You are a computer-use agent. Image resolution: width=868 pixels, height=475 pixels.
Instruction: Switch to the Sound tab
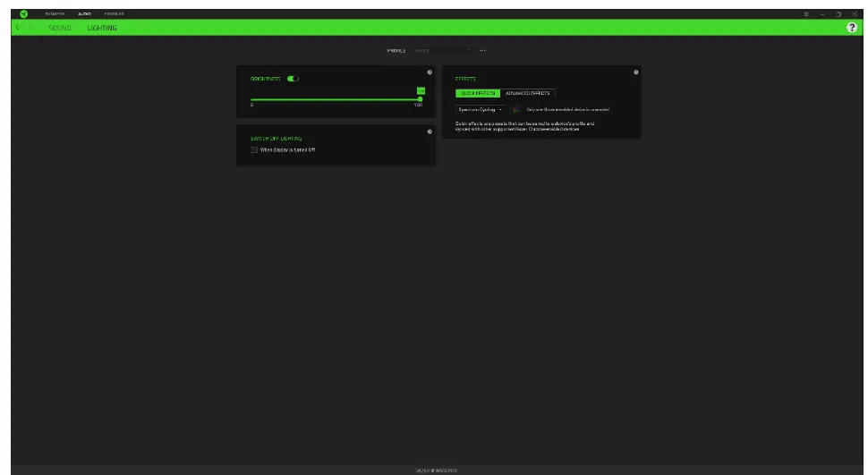pyautogui.click(x=60, y=28)
